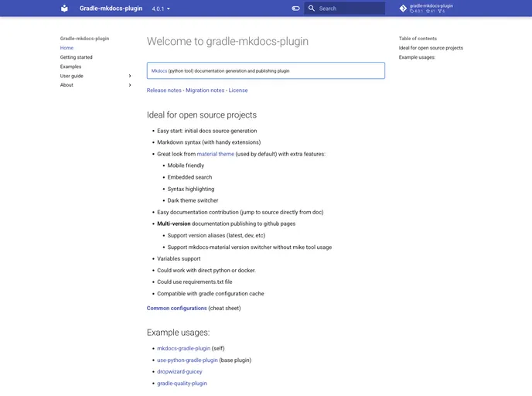Jump to Example usages in table of contents

pyautogui.click(x=417, y=57)
